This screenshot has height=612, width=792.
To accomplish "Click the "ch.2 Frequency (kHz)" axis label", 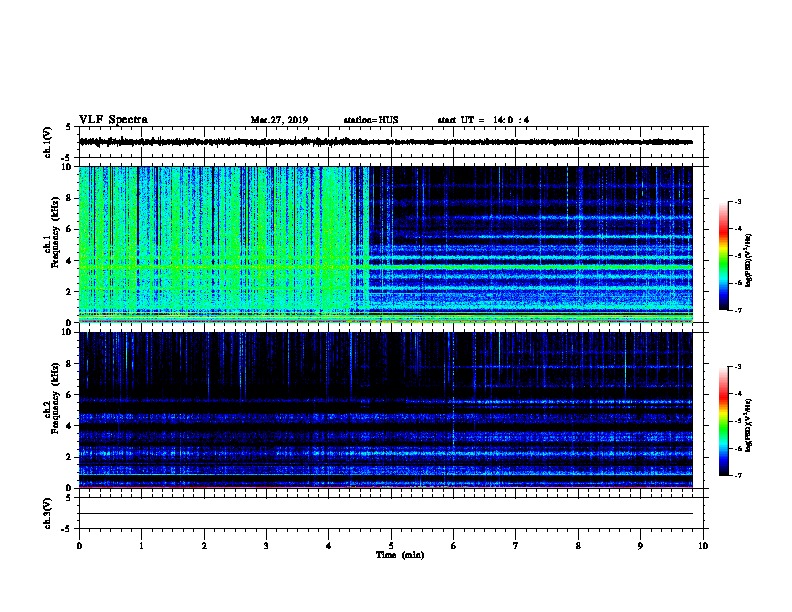I will pos(52,398).
